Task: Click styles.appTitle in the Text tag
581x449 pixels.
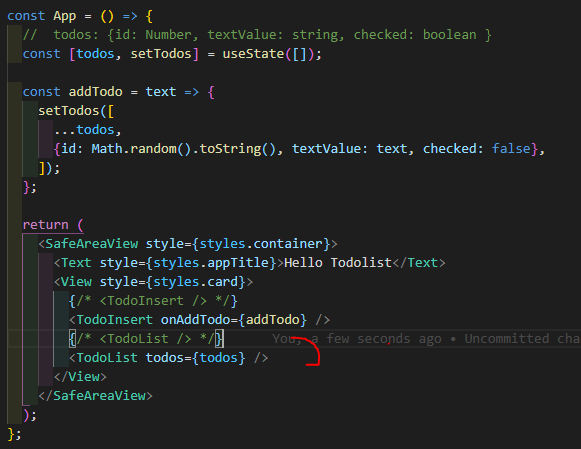Action: click(x=211, y=263)
